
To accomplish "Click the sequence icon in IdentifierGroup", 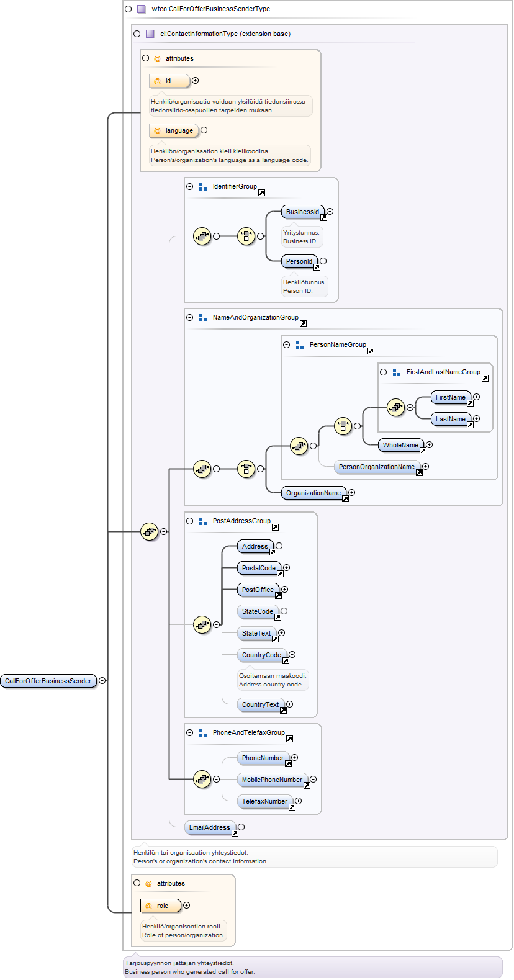I will point(202,236).
